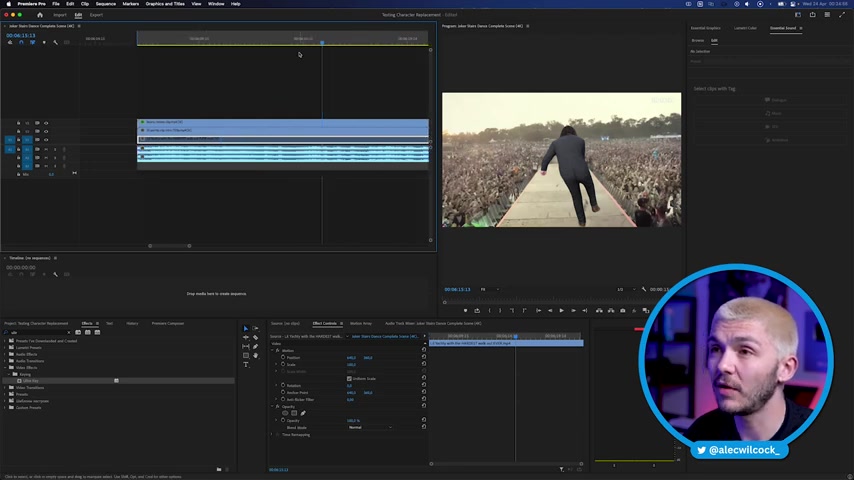Click free draw bezier mask pen
Viewport: 854px width, 480px height.
click(303, 413)
